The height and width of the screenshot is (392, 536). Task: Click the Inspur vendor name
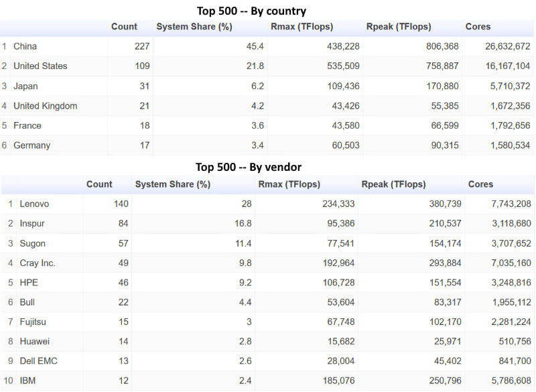pos(32,224)
